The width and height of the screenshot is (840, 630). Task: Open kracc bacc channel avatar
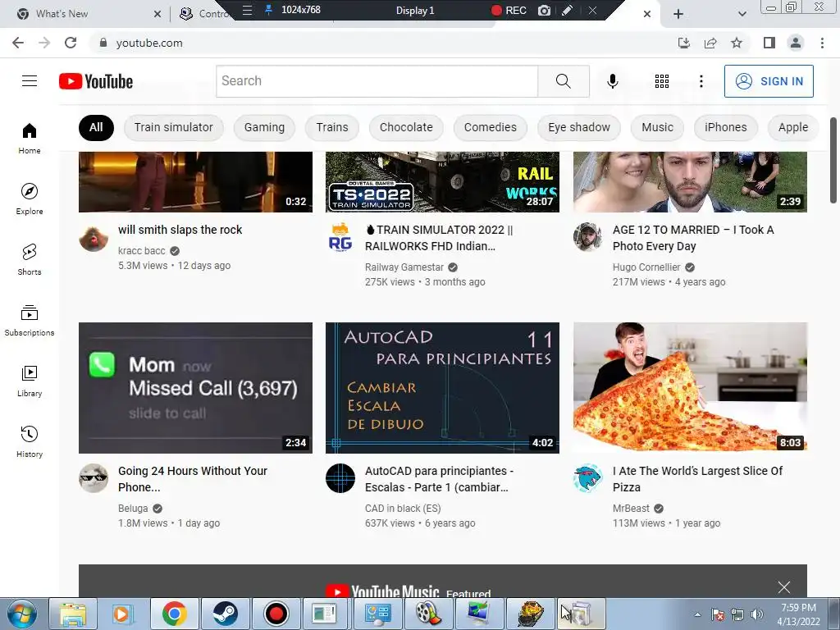[94, 237]
